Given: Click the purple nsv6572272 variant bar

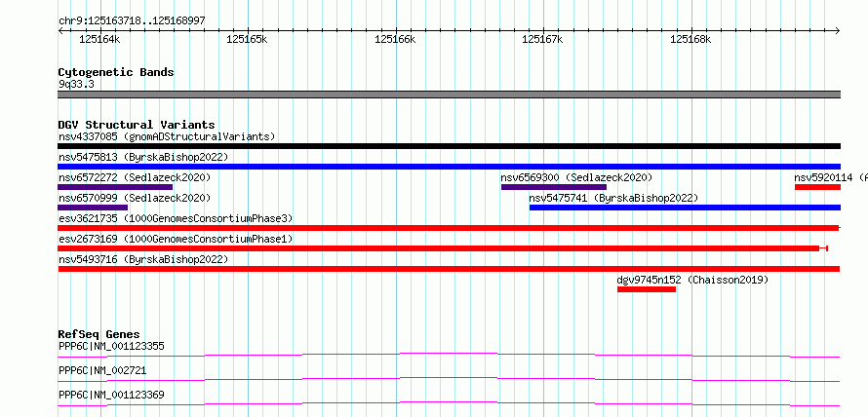Looking at the screenshot, I should (115, 187).
